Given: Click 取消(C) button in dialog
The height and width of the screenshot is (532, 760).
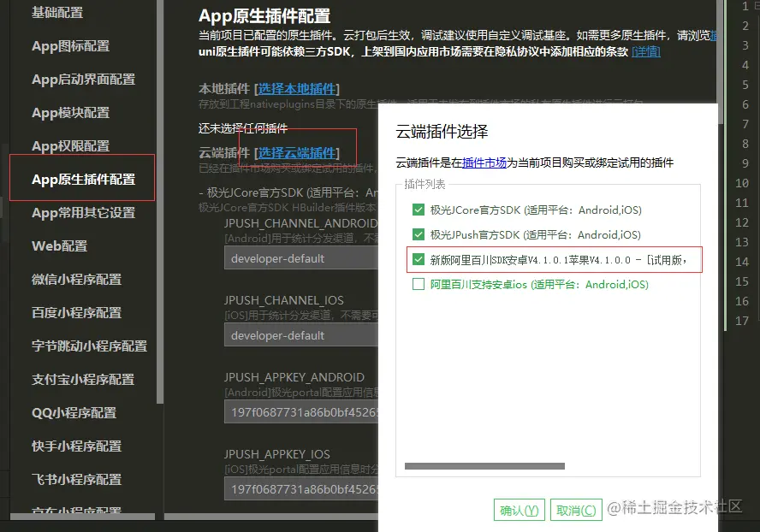Looking at the screenshot, I should pyautogui.click(x=576, y=511).
